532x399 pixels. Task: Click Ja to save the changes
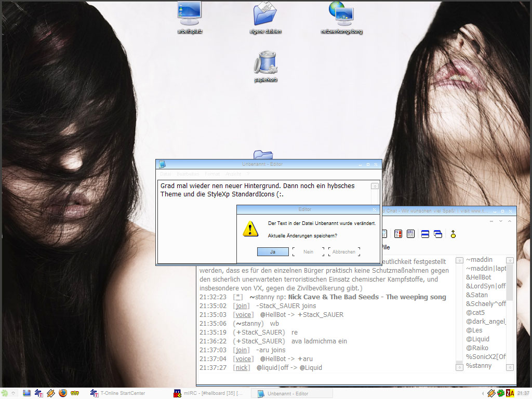(273, 251)
